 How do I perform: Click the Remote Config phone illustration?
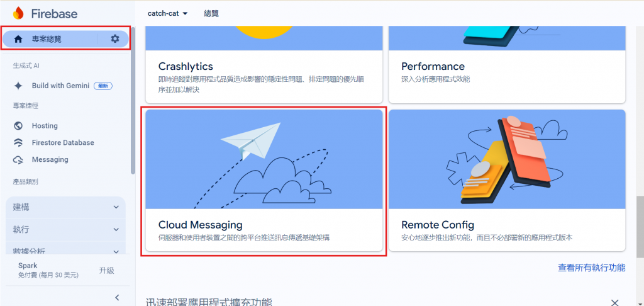click(507, 159)
